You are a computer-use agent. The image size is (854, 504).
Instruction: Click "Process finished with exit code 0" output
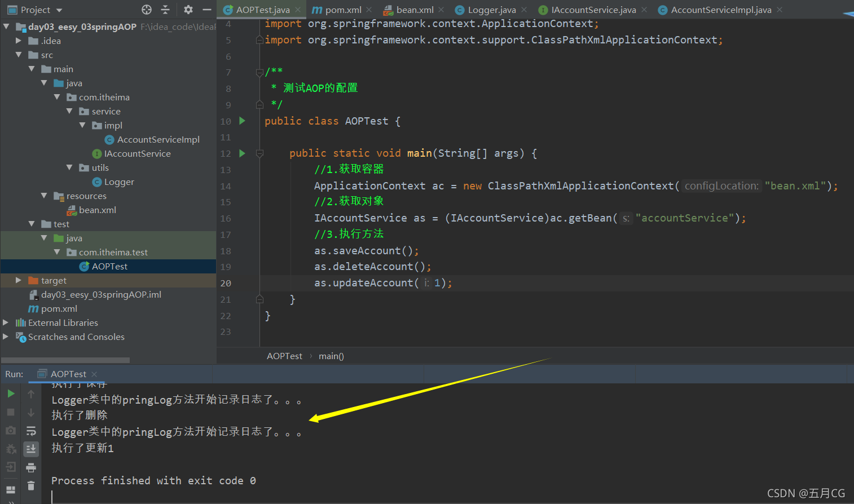(x=153, y=480)
